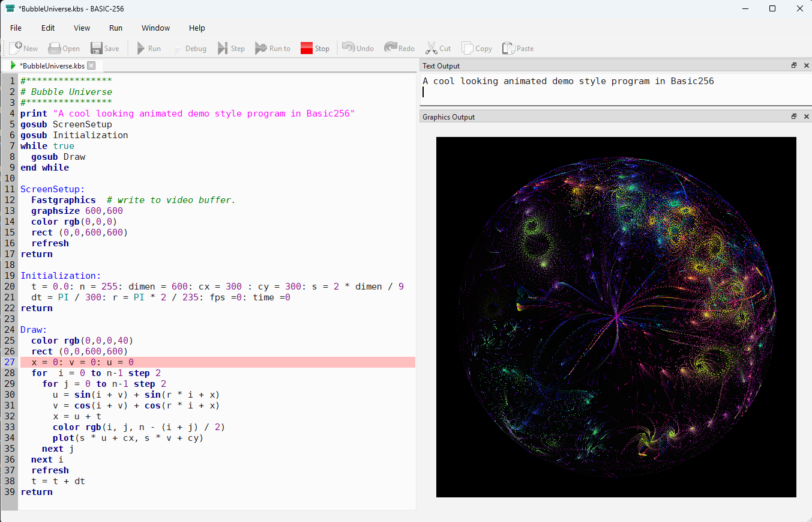The height and width of the screenshot is (522, 812).
Task: Click the 'gosub ScreenSetup' code line
Action: pyautogui.click(x=66, y=124)
